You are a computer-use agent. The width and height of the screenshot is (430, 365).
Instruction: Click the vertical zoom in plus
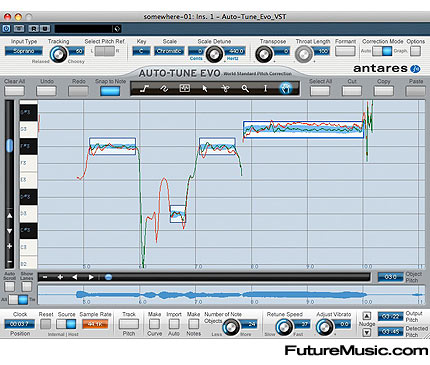(x=9, y=246)
